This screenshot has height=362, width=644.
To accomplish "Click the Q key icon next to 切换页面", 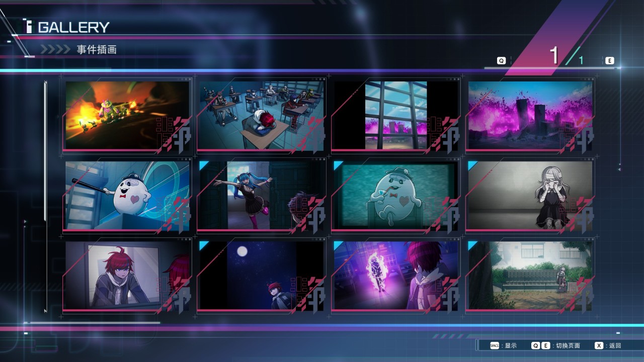I will pyautogui.click(x=536, y=346).
